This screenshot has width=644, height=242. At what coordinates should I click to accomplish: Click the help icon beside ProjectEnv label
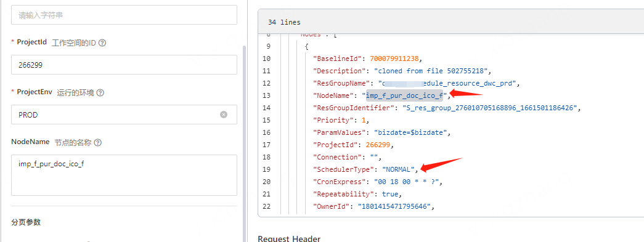point(100,93)
